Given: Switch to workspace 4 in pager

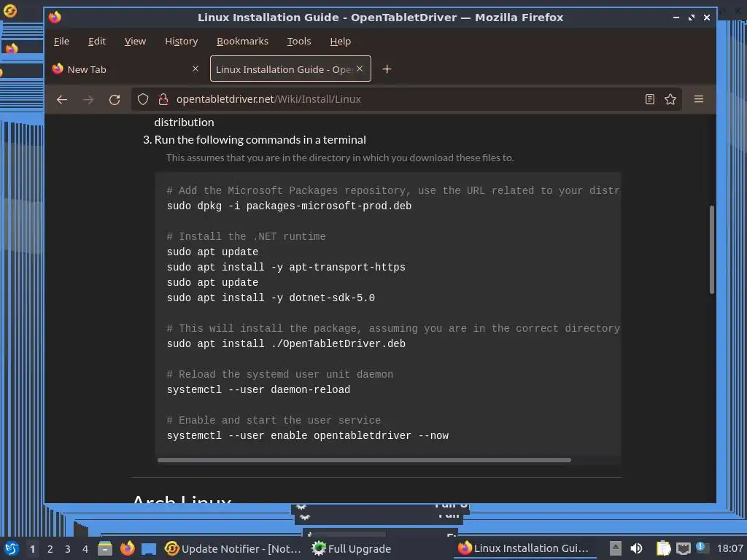Looking at the screenshot, I should point(85,549).
